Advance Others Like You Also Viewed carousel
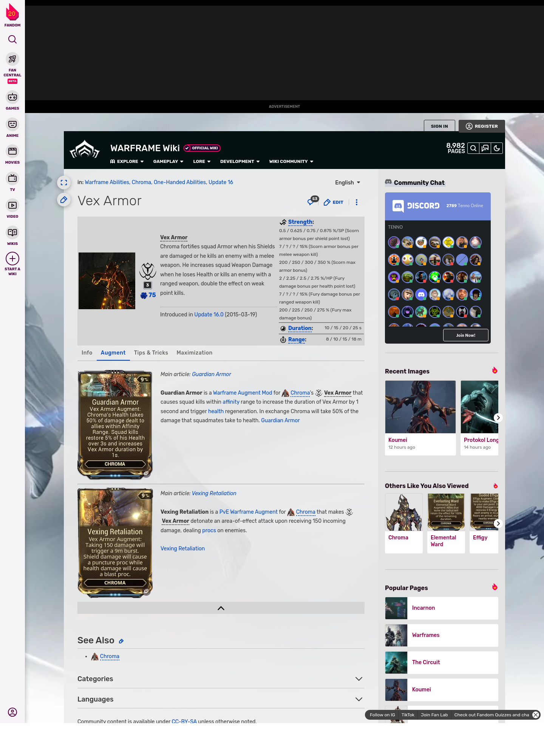Image resolution: width=544 pixels, height=756 pixels. tap(498, 524)
